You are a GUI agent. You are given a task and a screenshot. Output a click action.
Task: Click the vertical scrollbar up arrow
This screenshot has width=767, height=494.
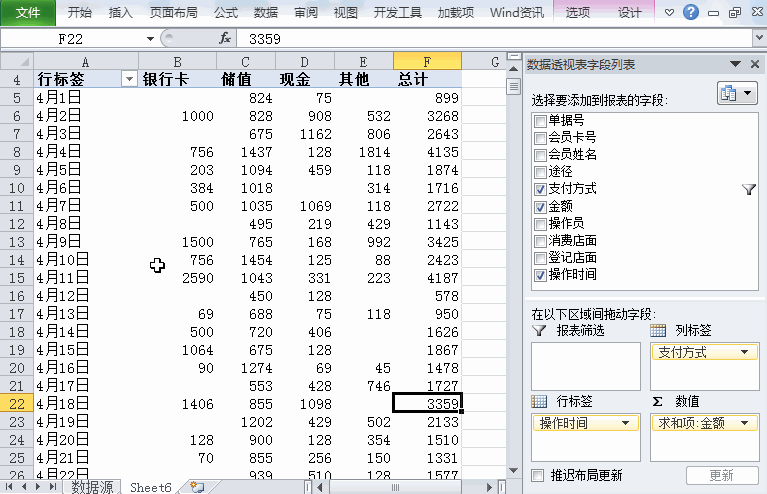point(513,68)
